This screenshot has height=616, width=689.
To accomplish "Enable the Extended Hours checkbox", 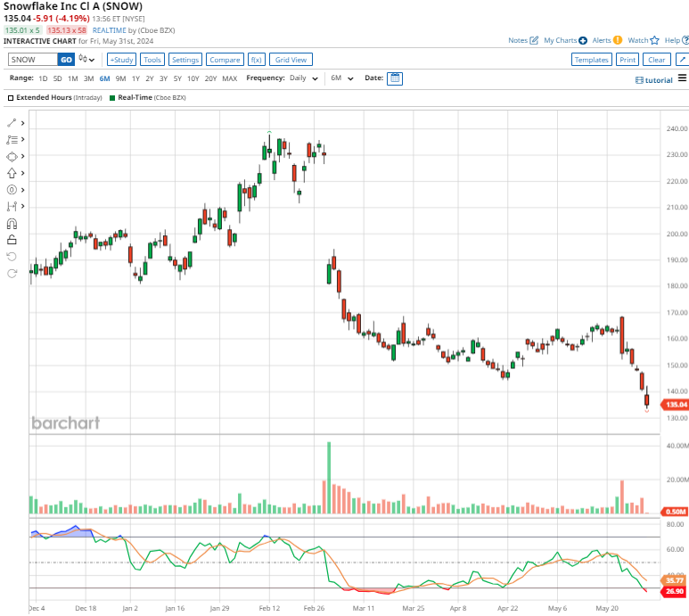I will tap(11, 96).
